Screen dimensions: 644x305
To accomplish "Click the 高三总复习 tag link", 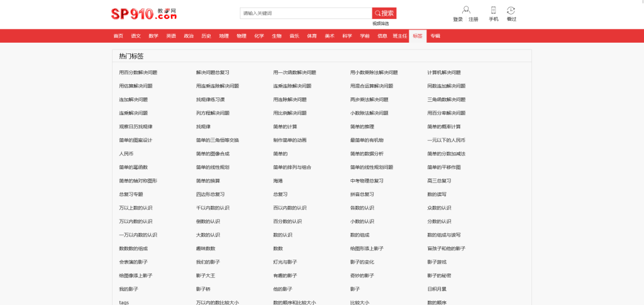I will (439, 180).
